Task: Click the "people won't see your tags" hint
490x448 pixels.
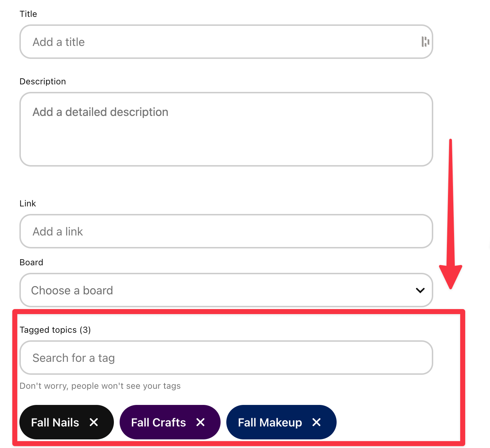Action: click(x=100, y=386)
